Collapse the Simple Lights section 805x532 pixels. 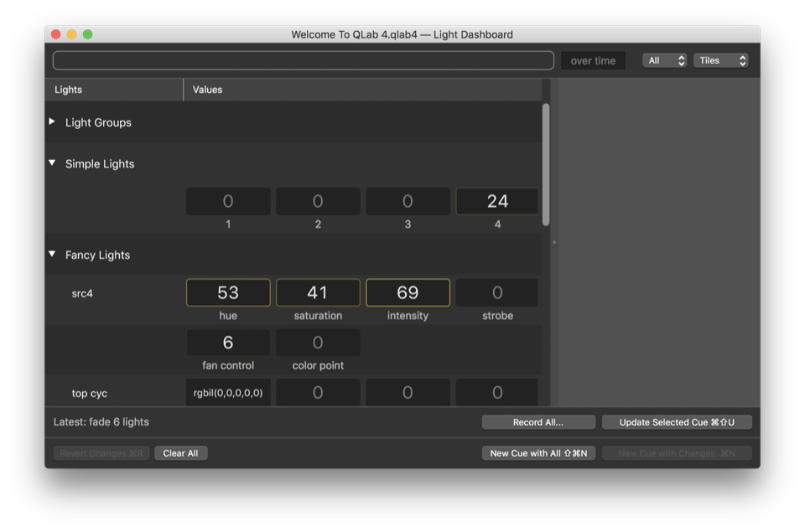point(52,163)
